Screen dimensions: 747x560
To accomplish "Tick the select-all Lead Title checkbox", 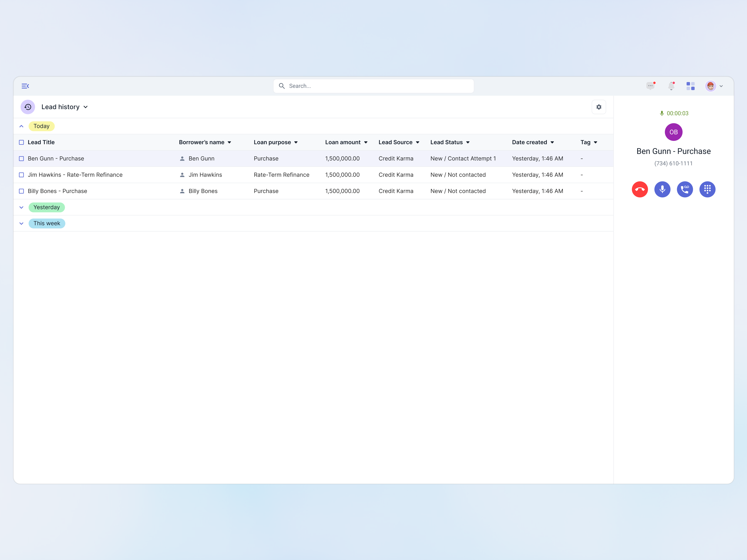I will click(x=21, y=142).
